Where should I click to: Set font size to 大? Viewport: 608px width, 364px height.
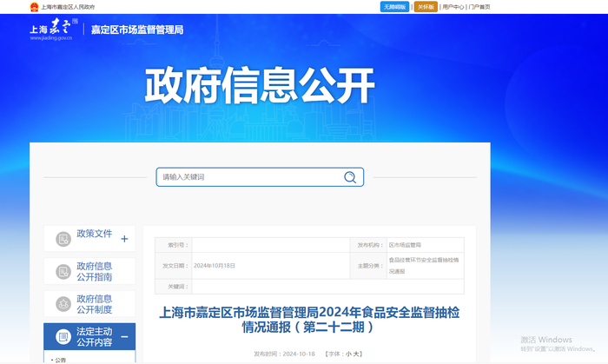(x=356, y=354)
